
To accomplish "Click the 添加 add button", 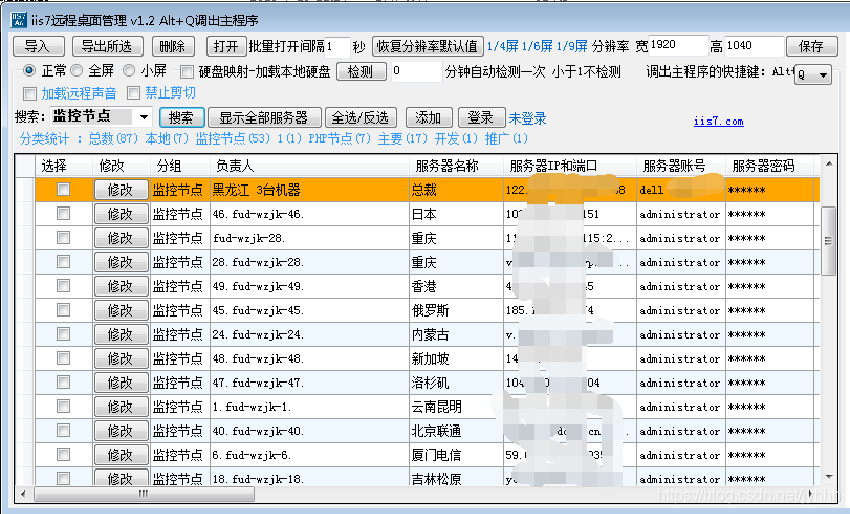I will [x=428, y=118].
